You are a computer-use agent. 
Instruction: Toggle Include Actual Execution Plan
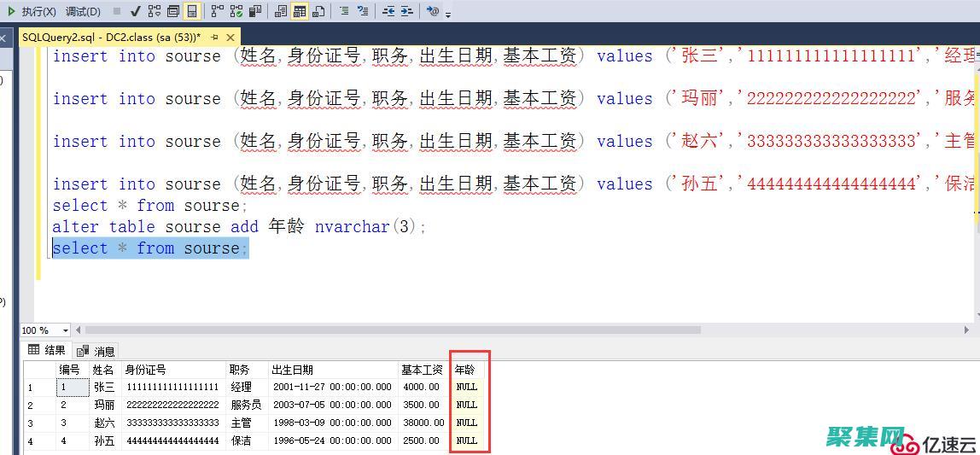coord(217,11)
